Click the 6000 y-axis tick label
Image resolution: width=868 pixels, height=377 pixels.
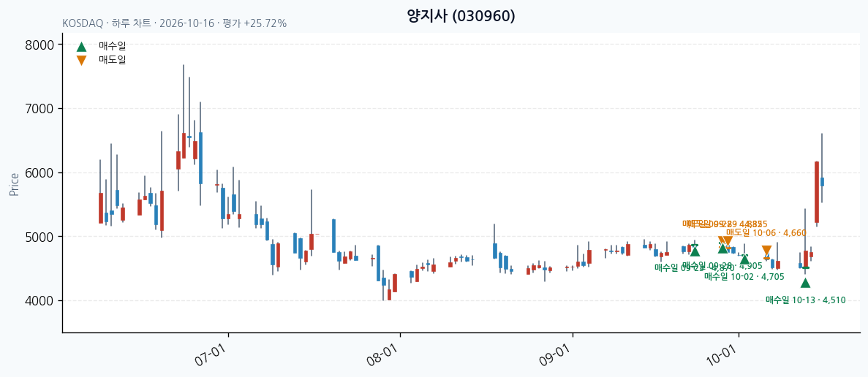coord(40,173)
